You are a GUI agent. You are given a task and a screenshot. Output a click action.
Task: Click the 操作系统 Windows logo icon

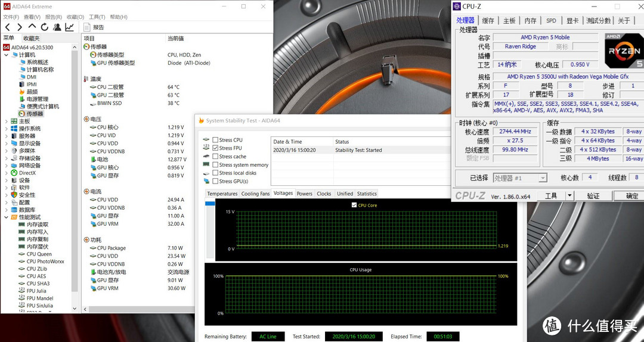pos(14,129)
